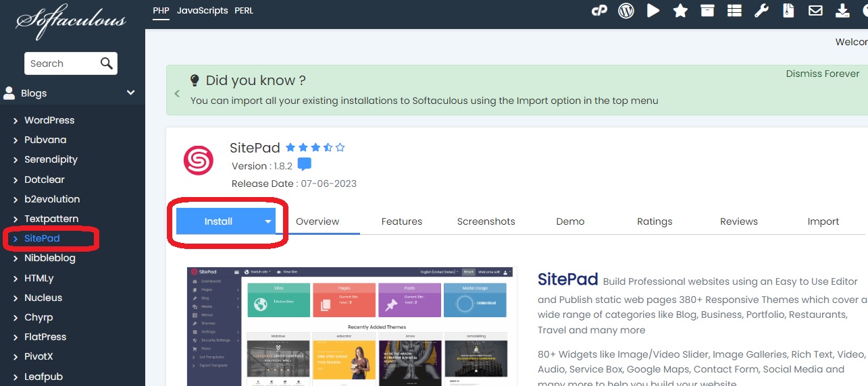Select PivotX in the sidebar

[39, 356]
